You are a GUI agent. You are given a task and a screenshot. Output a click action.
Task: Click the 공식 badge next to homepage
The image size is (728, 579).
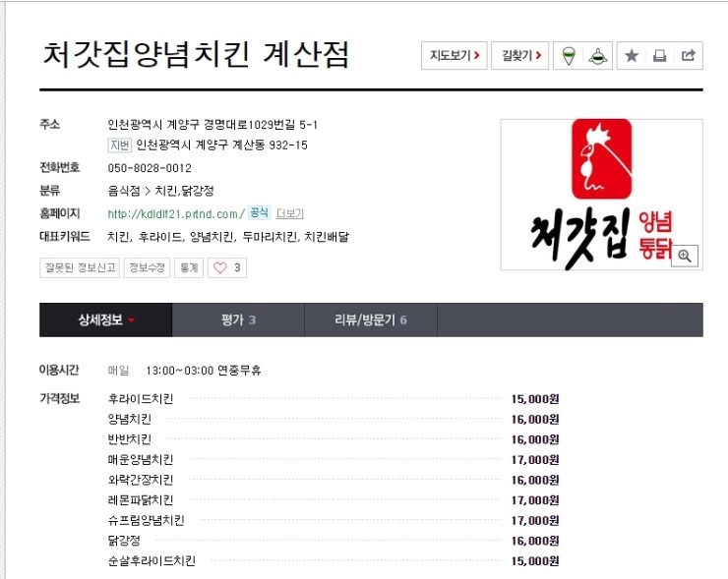[x=259, y=213]
